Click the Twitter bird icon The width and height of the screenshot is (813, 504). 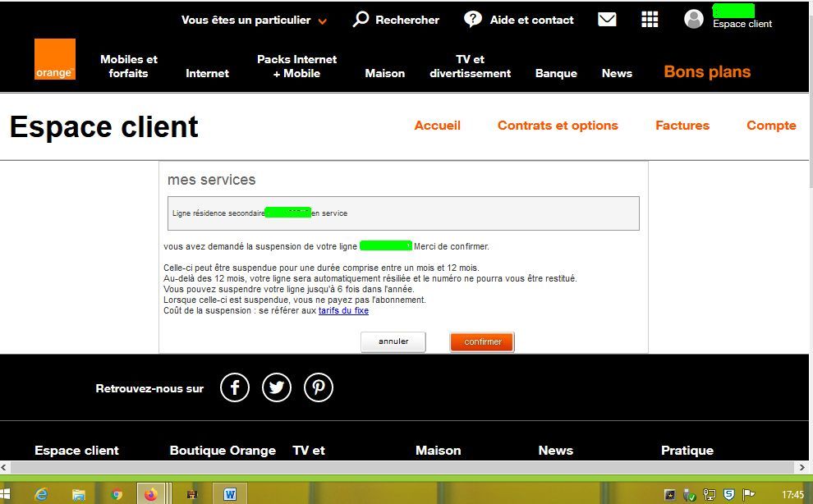[277, 387]
